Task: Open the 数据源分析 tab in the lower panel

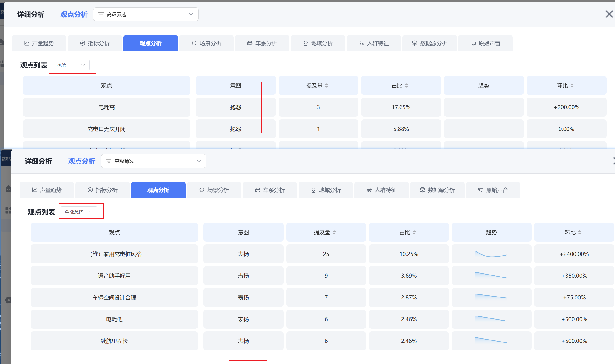Action: pyautogui.click(x=437, y=190)
